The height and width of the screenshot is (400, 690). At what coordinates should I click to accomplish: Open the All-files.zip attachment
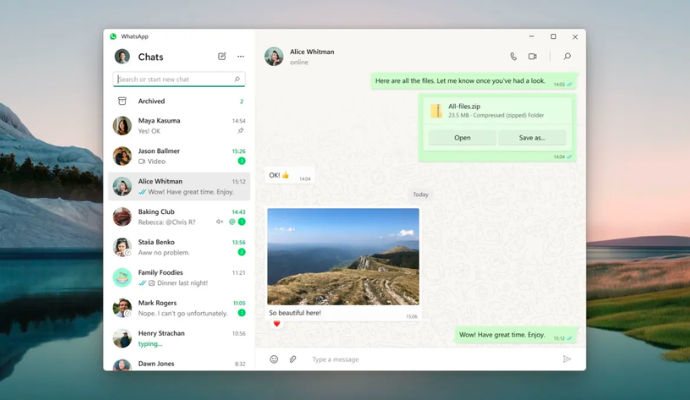pos(462,138)
